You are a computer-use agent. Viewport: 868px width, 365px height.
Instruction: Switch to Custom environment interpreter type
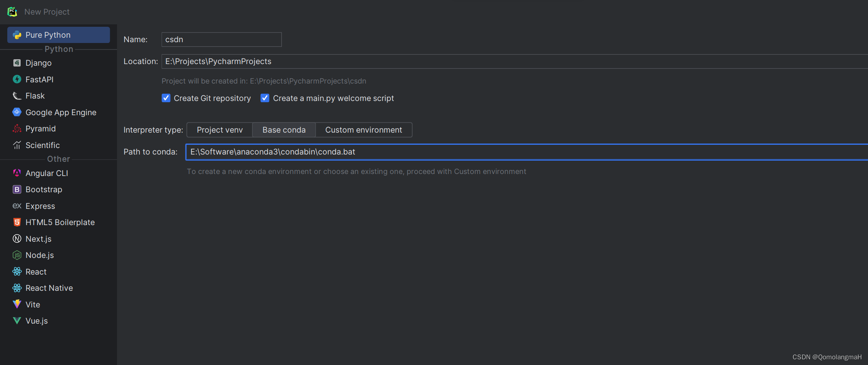coord(364,130)
